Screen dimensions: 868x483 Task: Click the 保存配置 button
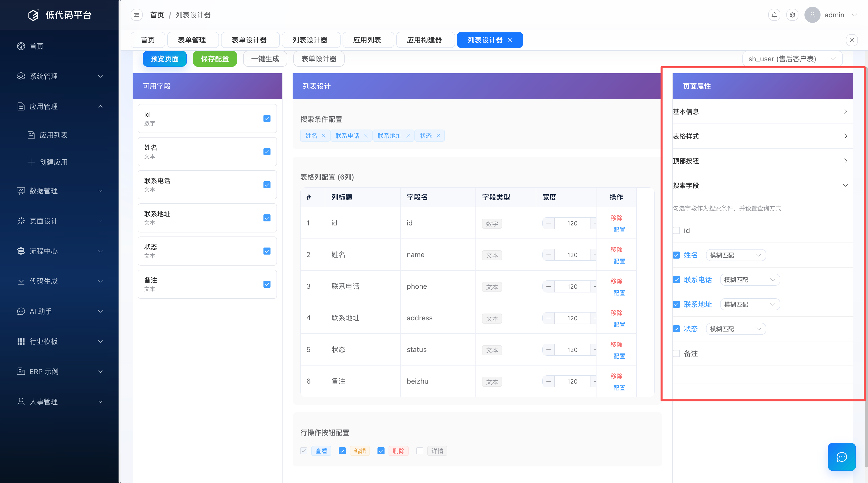[215, 59]
